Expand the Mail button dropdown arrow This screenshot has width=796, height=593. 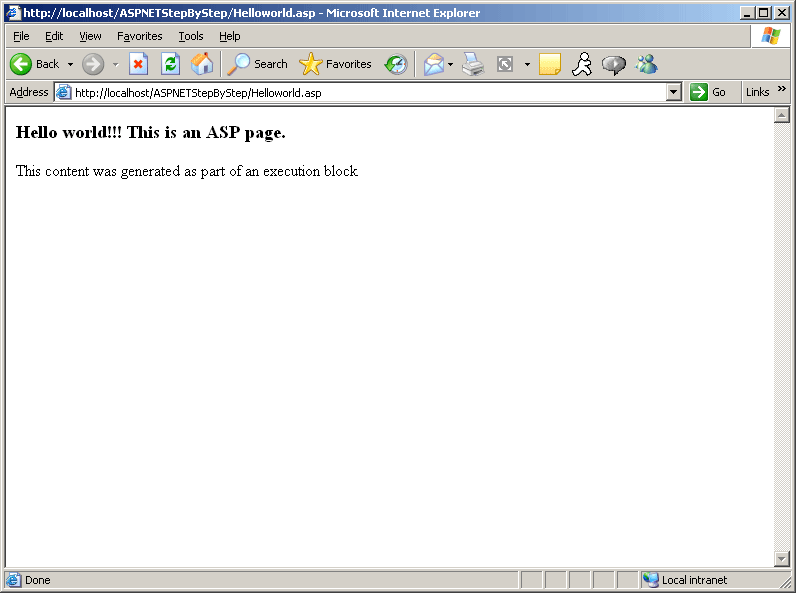point(450,64)
